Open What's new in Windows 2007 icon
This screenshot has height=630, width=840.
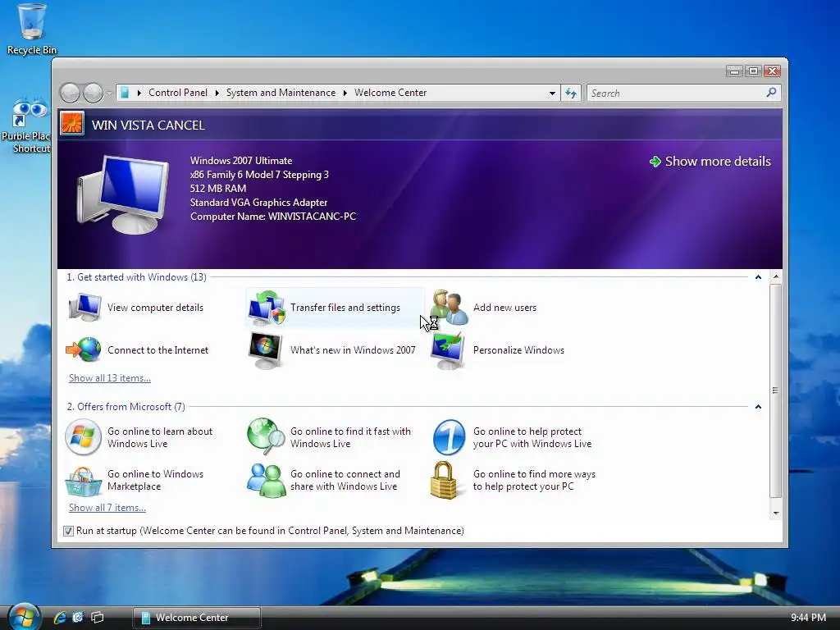[x=266, y=350]
